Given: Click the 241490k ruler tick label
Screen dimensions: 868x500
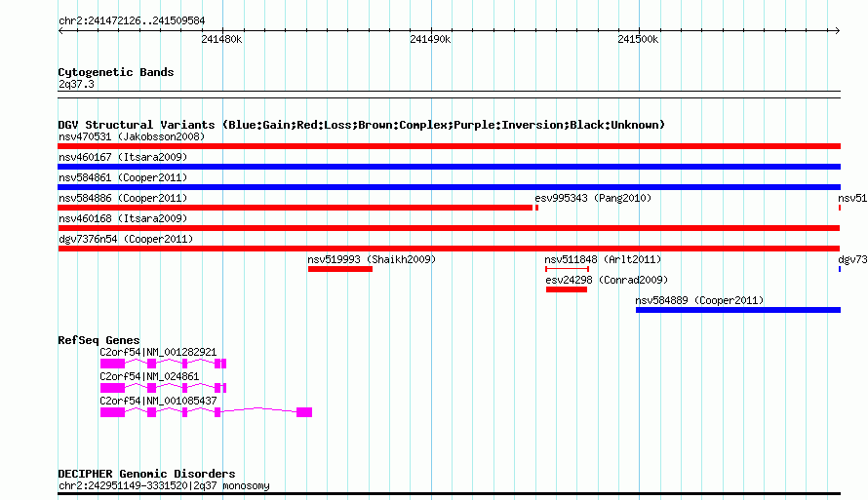Looking at the screenshot, I should (x=430, y=39).
